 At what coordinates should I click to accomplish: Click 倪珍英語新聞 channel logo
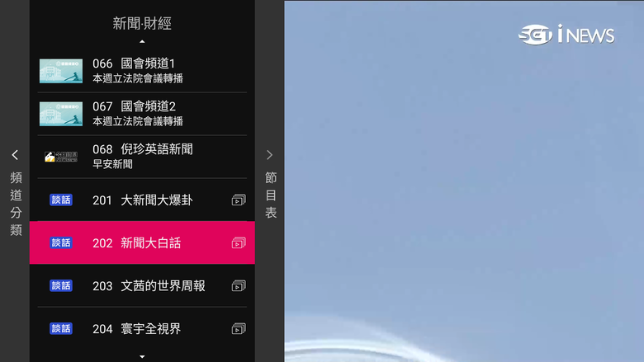(x=61, y=157)
